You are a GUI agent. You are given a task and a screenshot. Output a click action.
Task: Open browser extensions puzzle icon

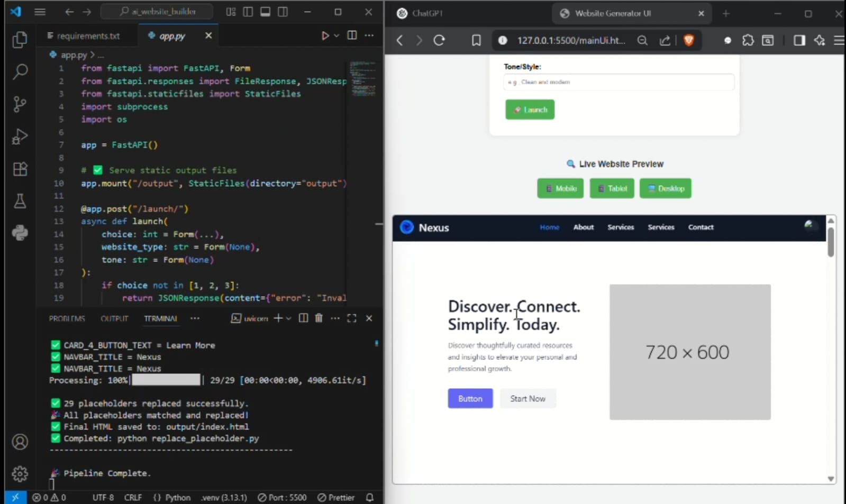tap(748, 40)
